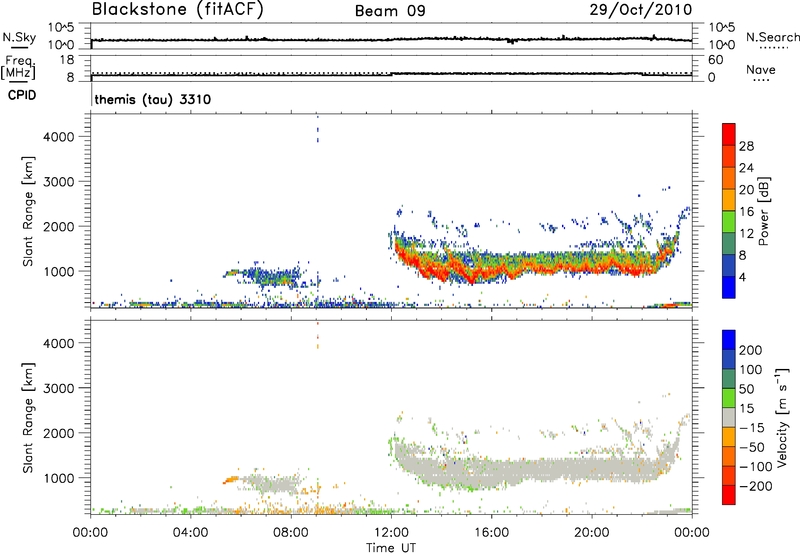
Task: Click the '16:00' time axis tick label
Action: coord(491,533)
